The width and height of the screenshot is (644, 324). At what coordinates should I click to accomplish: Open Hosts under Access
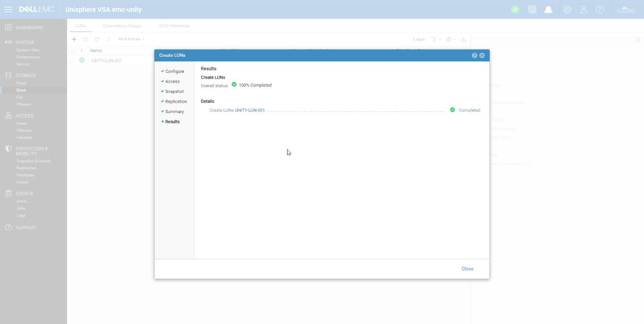coord(21,123)
